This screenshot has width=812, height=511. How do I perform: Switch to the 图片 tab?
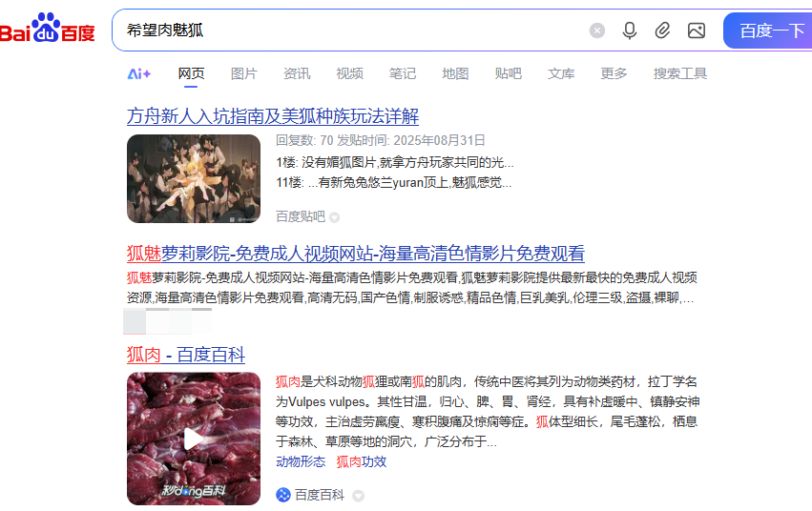[244, 73]
